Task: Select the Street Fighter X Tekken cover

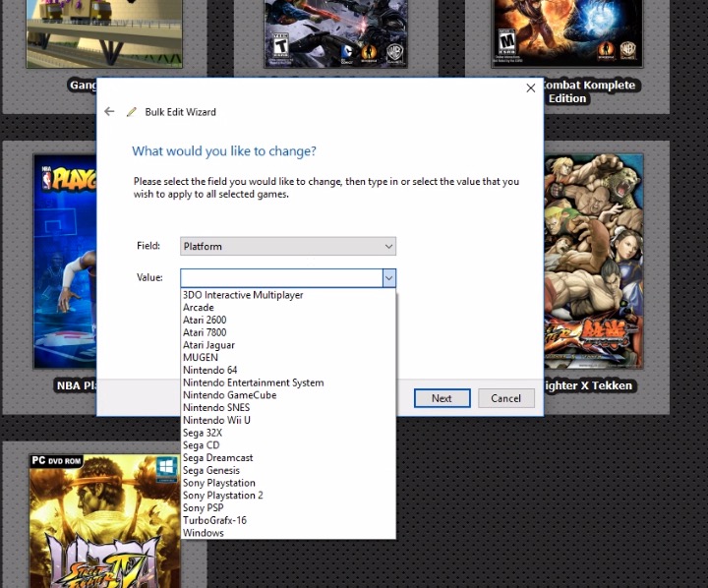Action: click(x=593, y=261)
